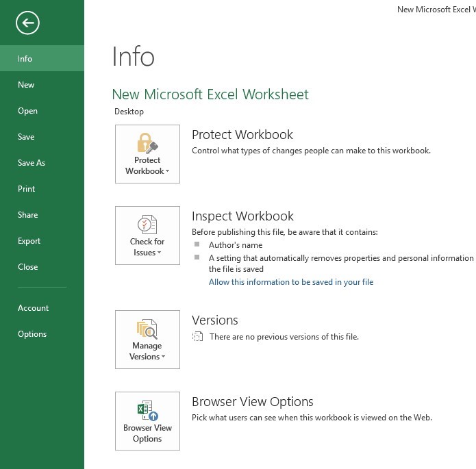Image resolution: width=476 pixels, height=469 pixels.
Task: Open the Save As page
Action: coord(32,163)
